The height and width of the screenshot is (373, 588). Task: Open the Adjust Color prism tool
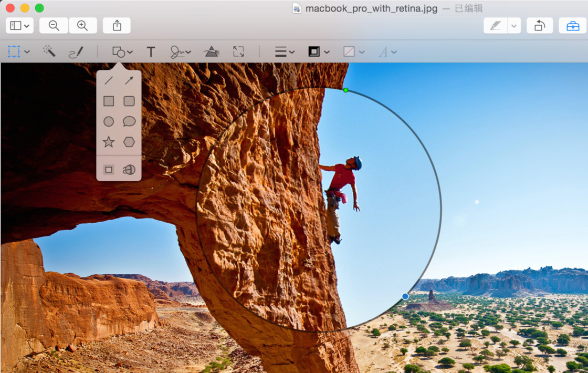click(x=212, y=51)
